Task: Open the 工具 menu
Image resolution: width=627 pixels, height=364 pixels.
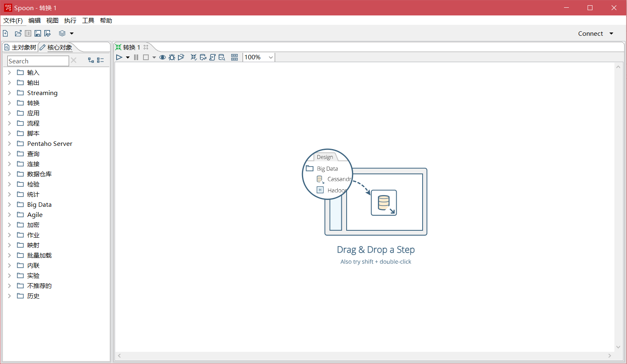Action: click(88, 20)
